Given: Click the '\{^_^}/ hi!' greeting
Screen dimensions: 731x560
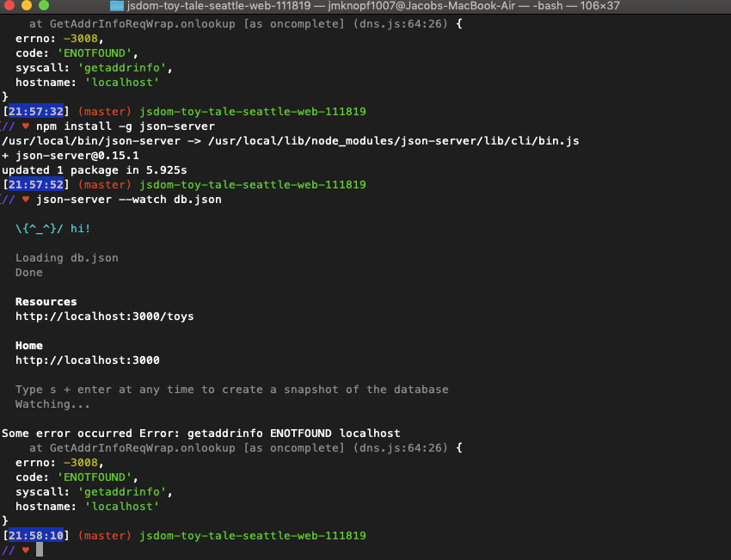Looking at the screenshot, I should click(52, 229).
